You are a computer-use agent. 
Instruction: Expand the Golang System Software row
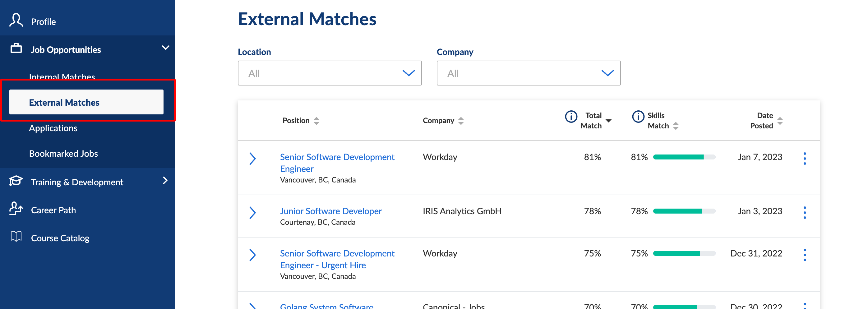pyautogui.click(x=252, y=306)
